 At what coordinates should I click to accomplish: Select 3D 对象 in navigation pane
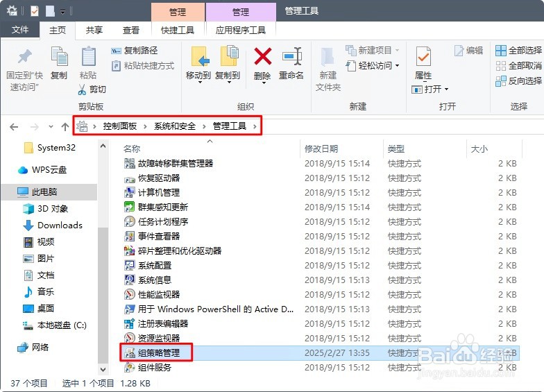[46, 209]
